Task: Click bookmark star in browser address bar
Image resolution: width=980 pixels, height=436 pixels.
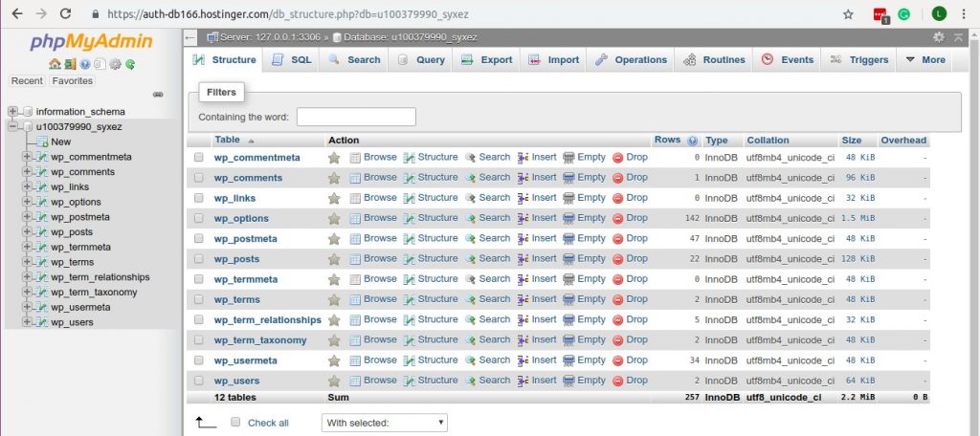Action: click(848, 13)
